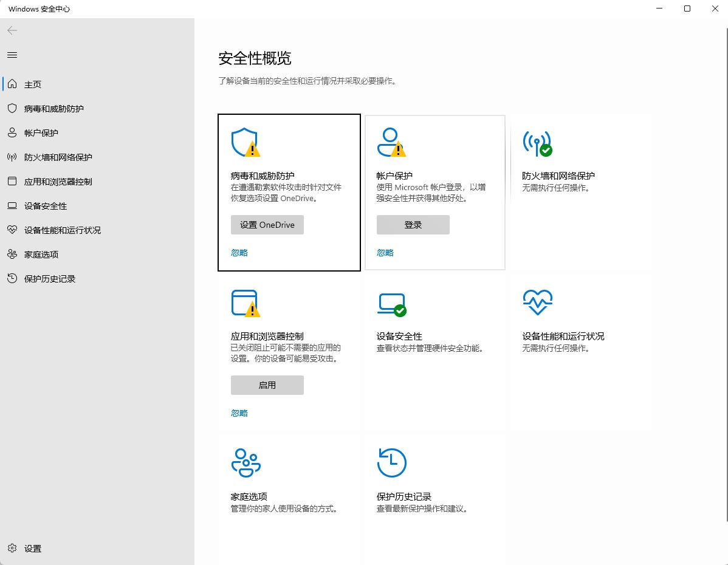This screenshot has width=728, height=565.
Task: Click the 启用 button under 应用和浏览器控制
Action: (x=267, y=385)
